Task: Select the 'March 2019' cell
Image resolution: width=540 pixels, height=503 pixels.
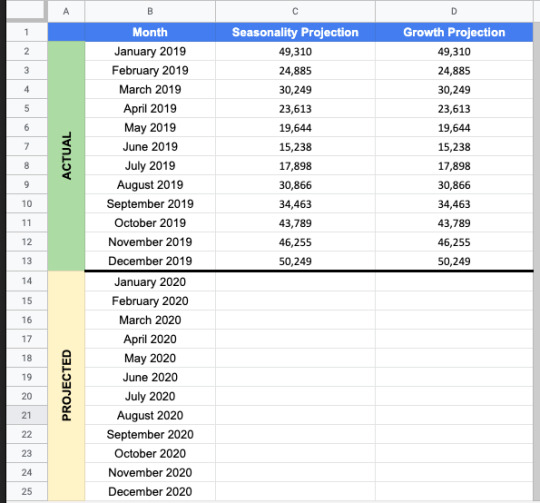Action: point(150,90)
